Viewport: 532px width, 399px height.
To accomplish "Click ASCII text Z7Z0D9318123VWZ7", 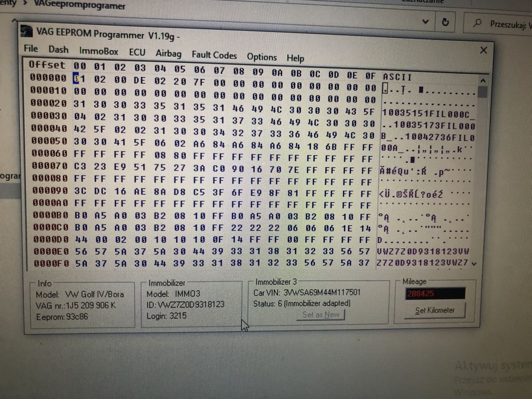I will [422, 262].
